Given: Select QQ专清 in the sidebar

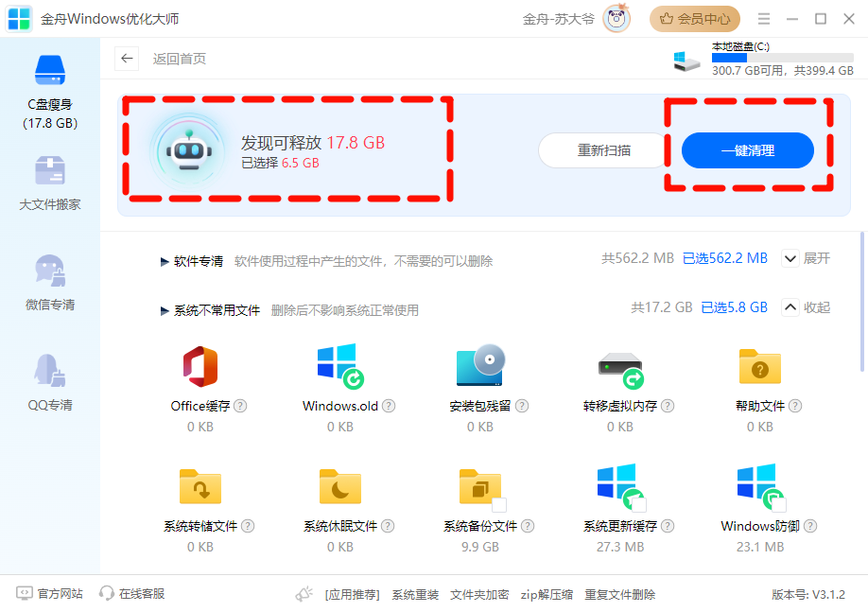Looking at the screenshot, I should point(49,382).
